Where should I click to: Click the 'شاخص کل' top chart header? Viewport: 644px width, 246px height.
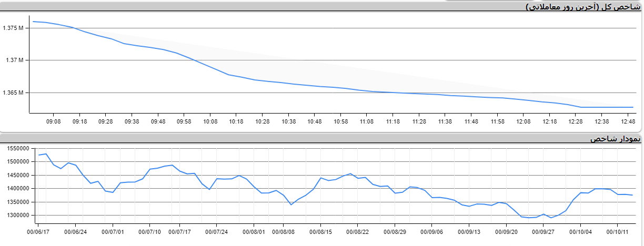[x=584, y=6]
